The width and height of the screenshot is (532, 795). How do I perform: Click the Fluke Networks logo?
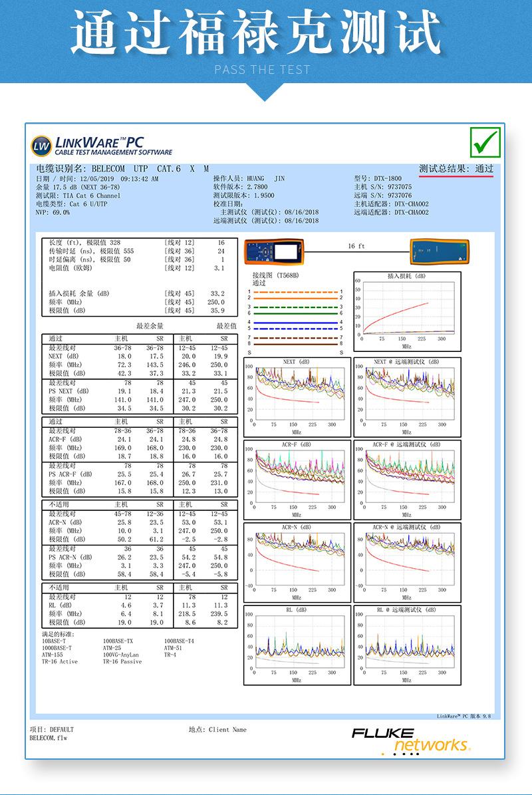point(411,741)
